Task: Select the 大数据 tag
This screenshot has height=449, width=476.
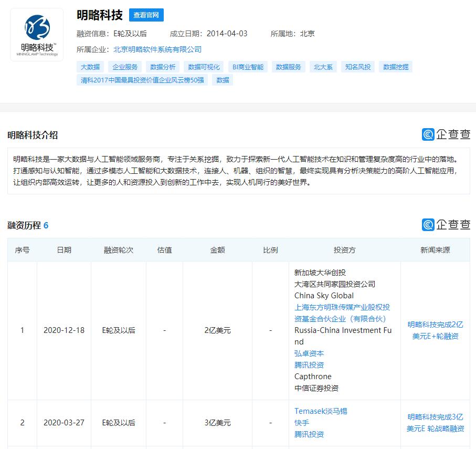Action: coord(90,67)
